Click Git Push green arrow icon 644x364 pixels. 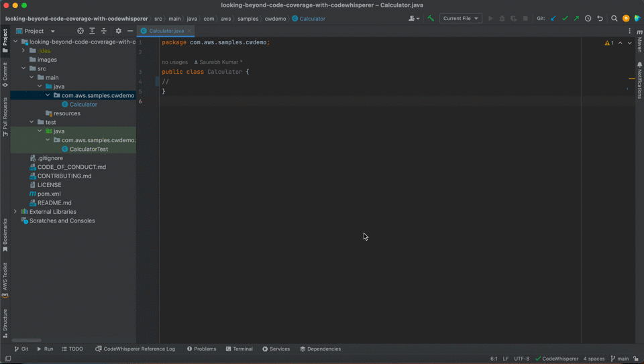(x=577, y=19)
